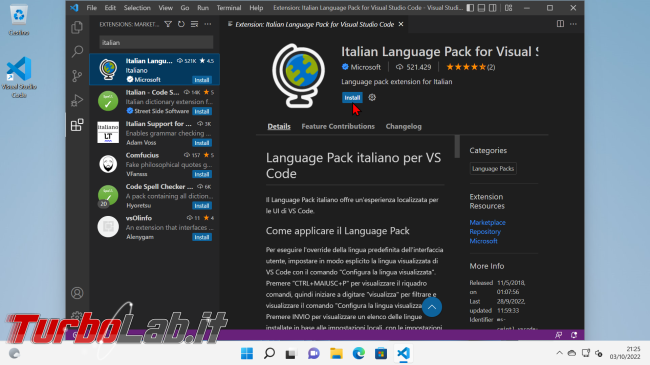
Task: Toggle secondary side bar layout icon
Action: point(492,8)
